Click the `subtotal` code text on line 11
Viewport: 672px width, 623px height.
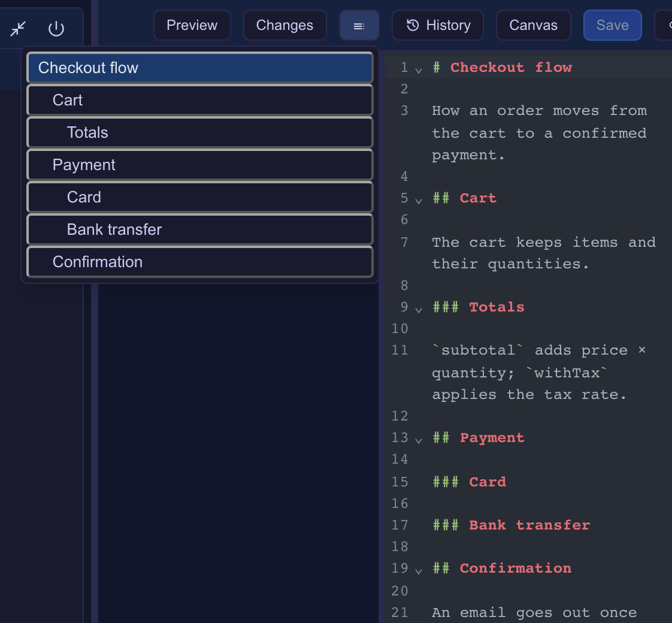tap(478, 350)
